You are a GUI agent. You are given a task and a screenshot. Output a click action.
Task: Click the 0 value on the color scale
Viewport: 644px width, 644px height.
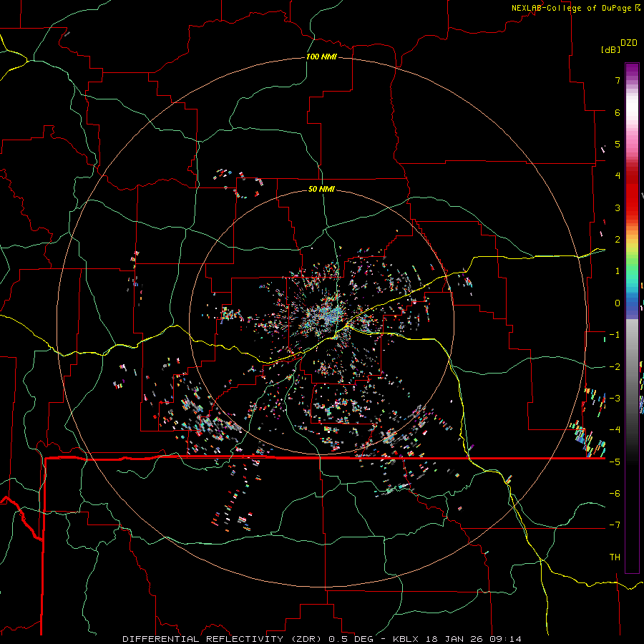click(x=618, y=303)
